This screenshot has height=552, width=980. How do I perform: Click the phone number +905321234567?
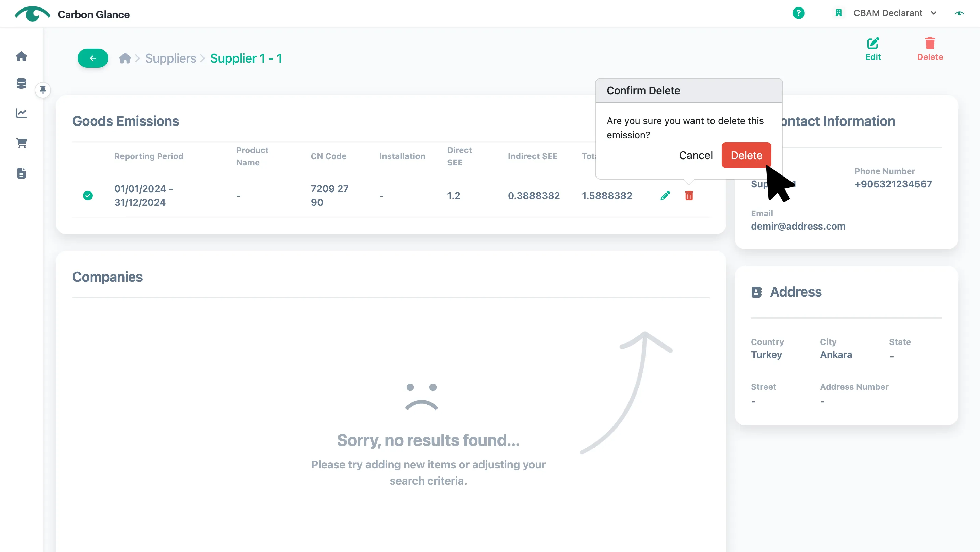893,184
